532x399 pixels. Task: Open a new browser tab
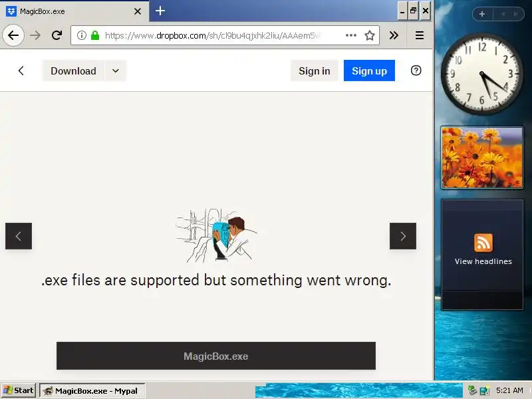[x=160, y=11]
